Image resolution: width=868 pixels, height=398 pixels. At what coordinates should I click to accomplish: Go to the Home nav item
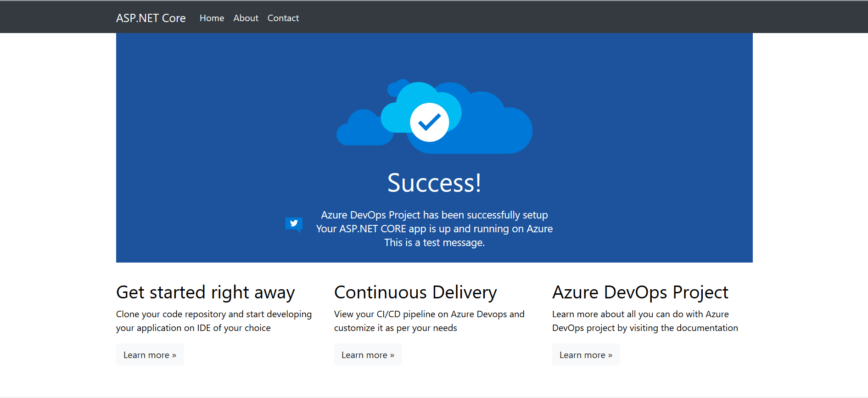point(212,18)
